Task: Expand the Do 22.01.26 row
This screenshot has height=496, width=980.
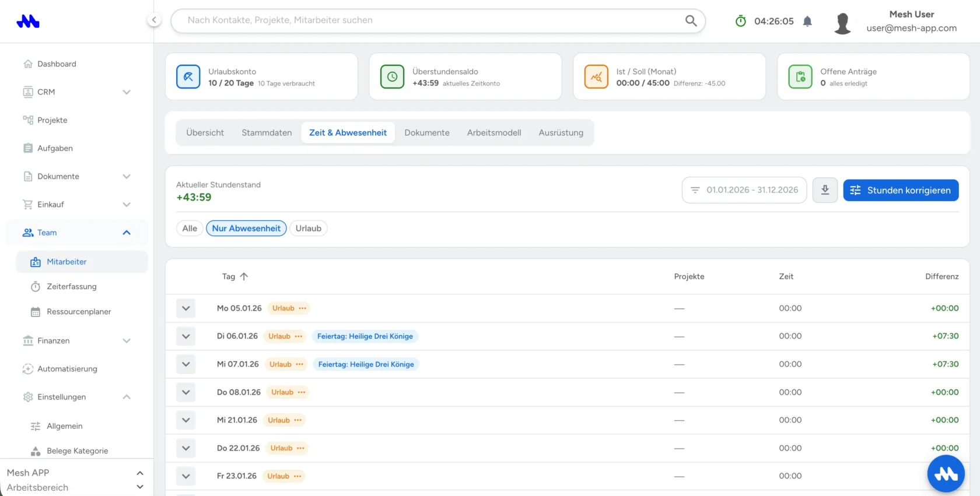Action: click(186, 448)
